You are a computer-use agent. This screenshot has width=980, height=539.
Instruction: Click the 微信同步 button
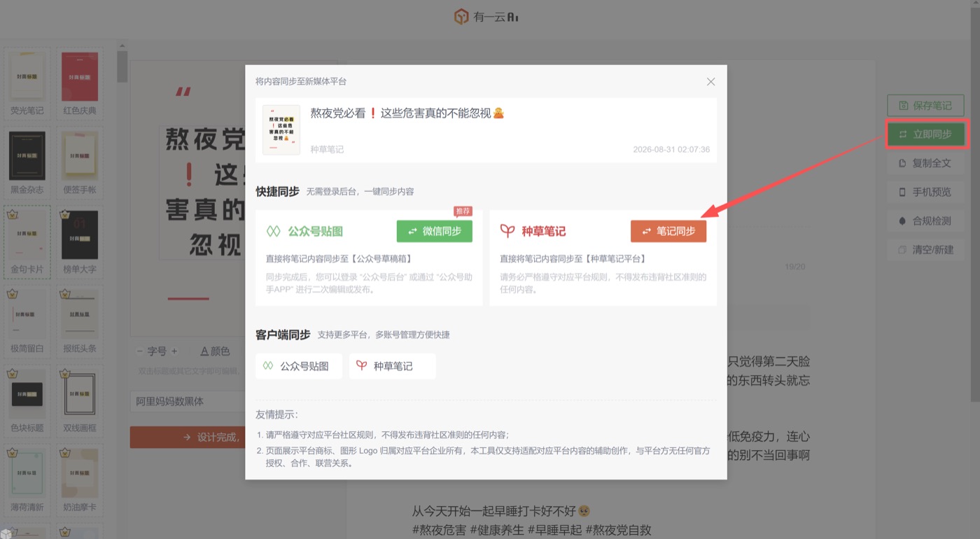[435, 231]
